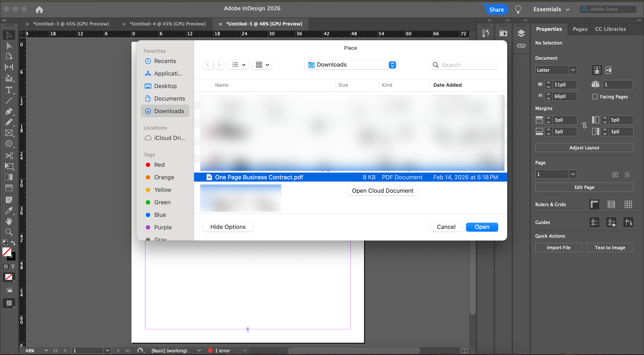This screenshot has width=644, height=355.
Task: Select the Rectangle Frame tool
Action: click(9, 133)
